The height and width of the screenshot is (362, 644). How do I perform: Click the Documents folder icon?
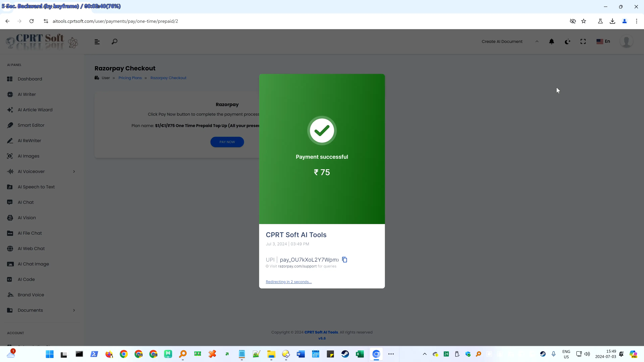(x=10, y=310)
